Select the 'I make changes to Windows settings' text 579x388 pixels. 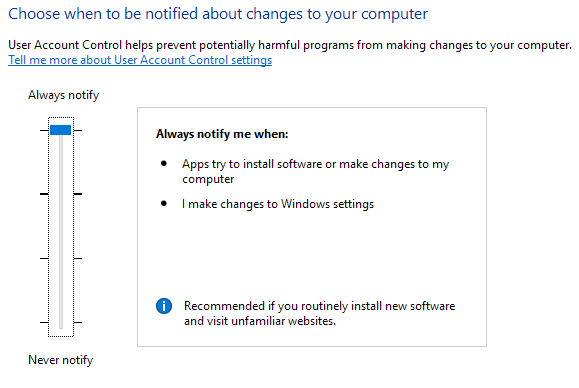278,204
